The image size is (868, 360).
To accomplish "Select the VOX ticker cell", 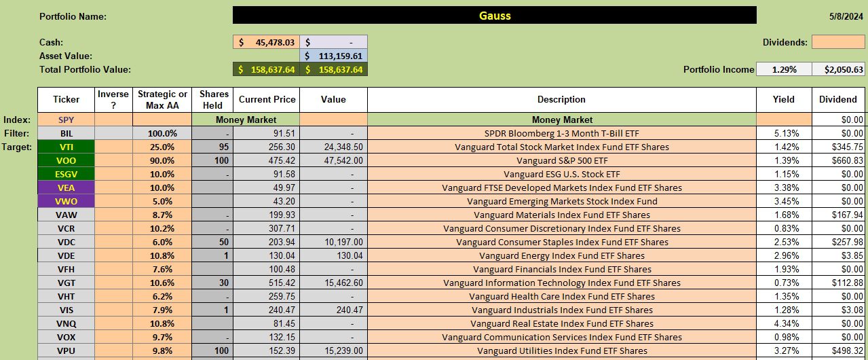I will (x=67, y=337).
